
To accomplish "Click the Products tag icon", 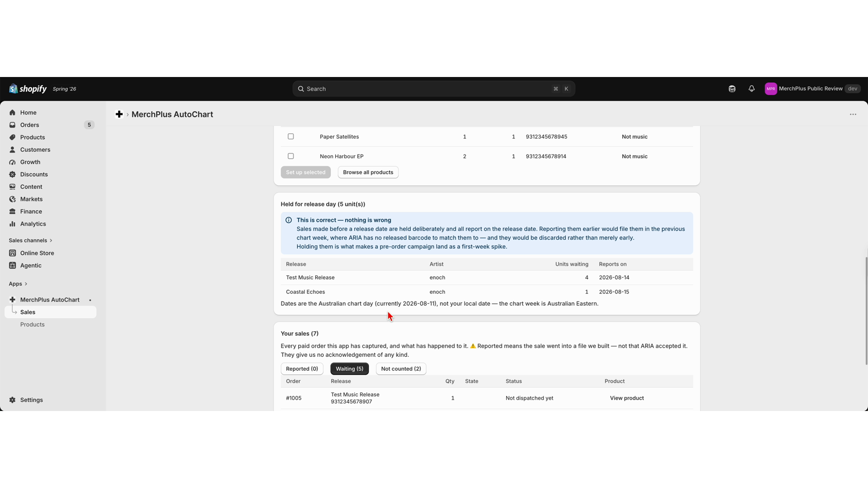I will click(12, 137).
